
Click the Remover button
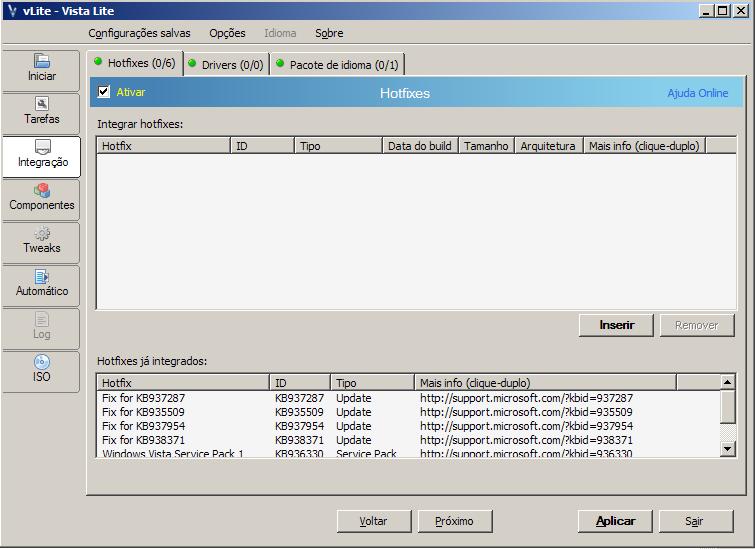[697, 325]
